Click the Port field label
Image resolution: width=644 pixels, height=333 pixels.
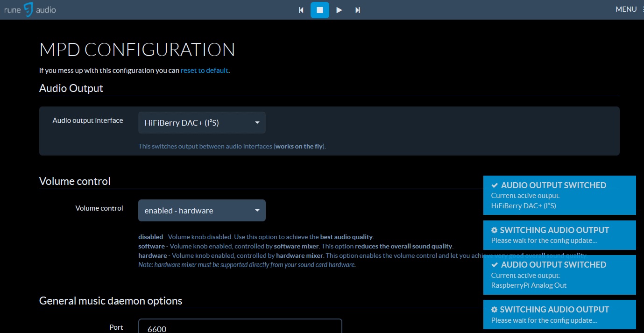pyautogui.click(x=116, y=327)
